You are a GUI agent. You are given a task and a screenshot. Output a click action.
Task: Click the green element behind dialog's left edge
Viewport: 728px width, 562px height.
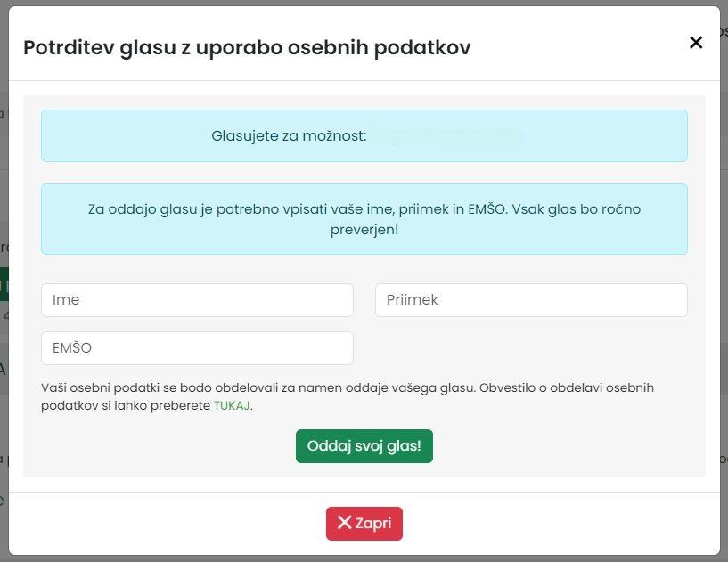[4, 285]
